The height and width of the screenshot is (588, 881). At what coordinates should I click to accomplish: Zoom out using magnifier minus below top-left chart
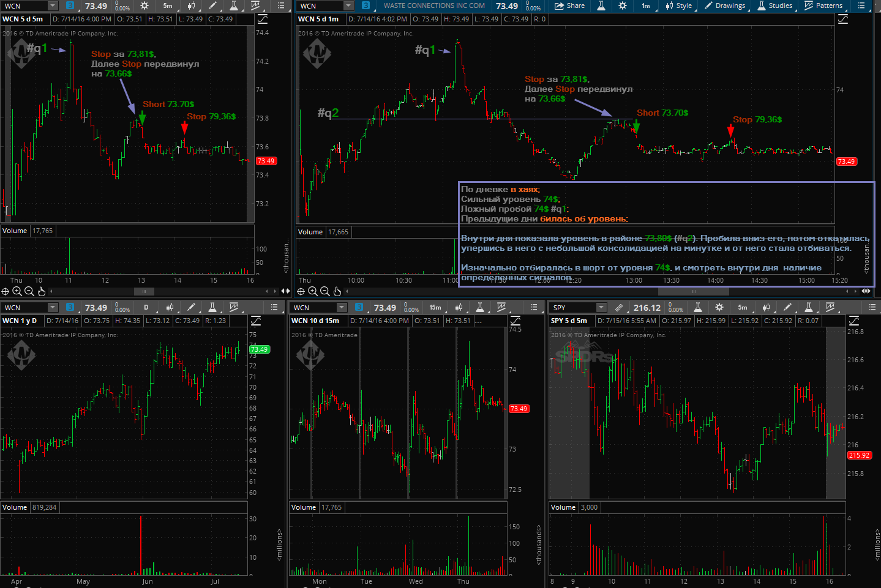click(x=29, y=291)
